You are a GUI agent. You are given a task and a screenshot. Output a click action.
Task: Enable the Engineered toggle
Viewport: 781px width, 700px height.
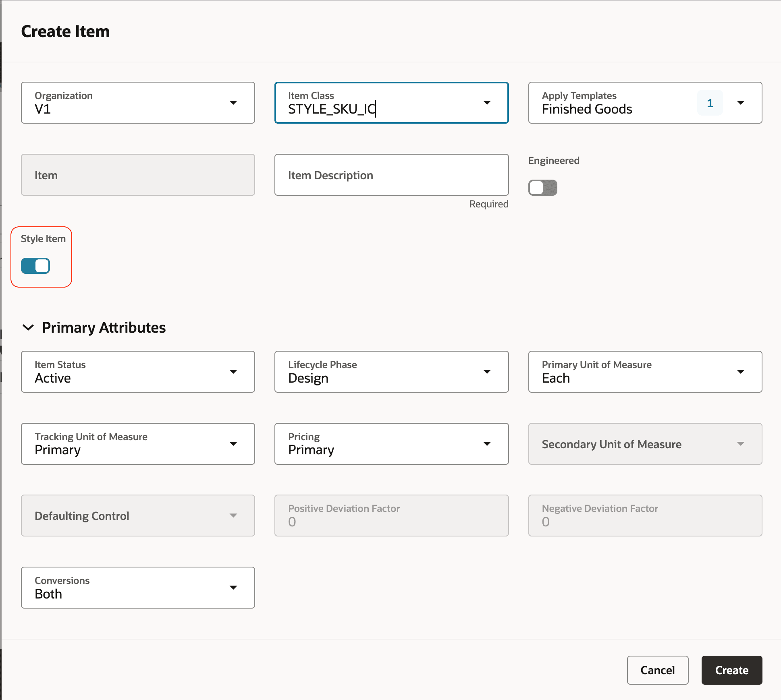[542, 188]
